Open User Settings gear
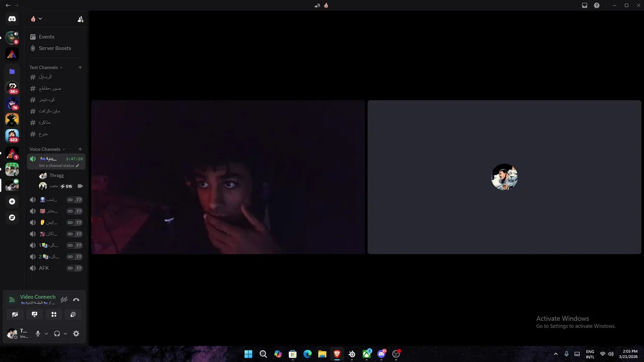 [x=76, y=333]
